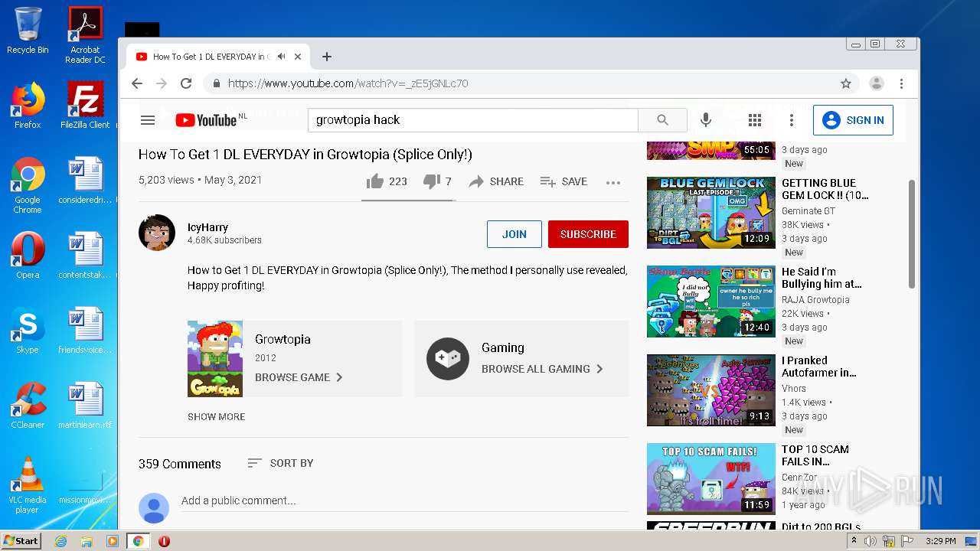Click the YouTube logo
Screen dimensions: 980x551
pyautogui.click(x=205, y=120)
